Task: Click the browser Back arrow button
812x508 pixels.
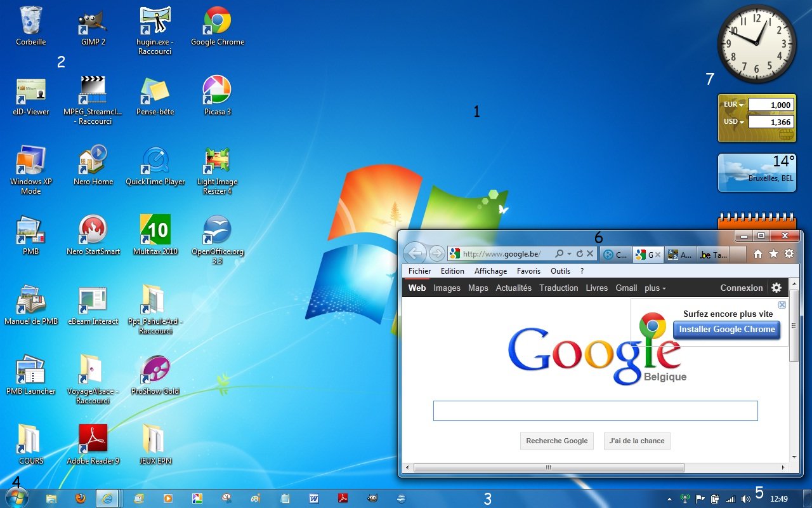Action: pos(414,253)
